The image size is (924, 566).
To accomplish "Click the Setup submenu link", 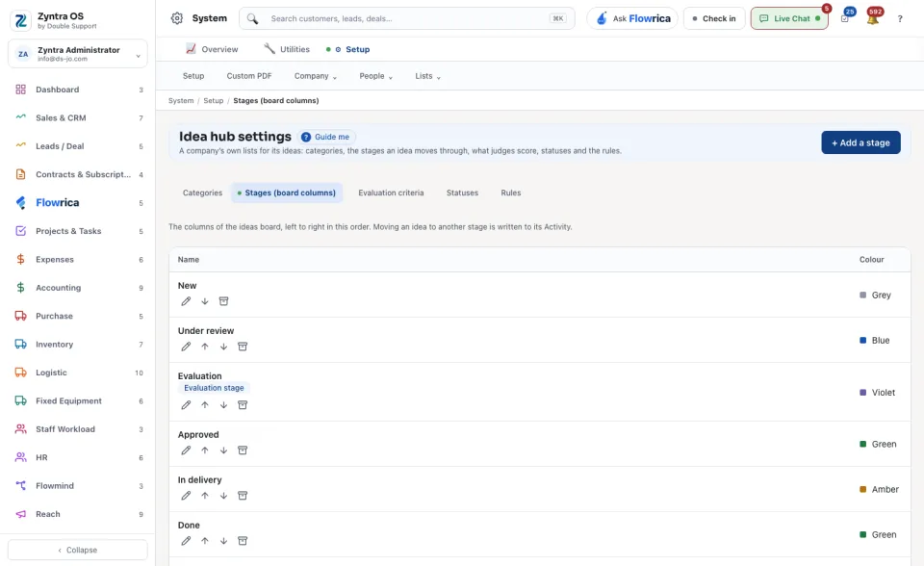I will [x=193, y=76].
